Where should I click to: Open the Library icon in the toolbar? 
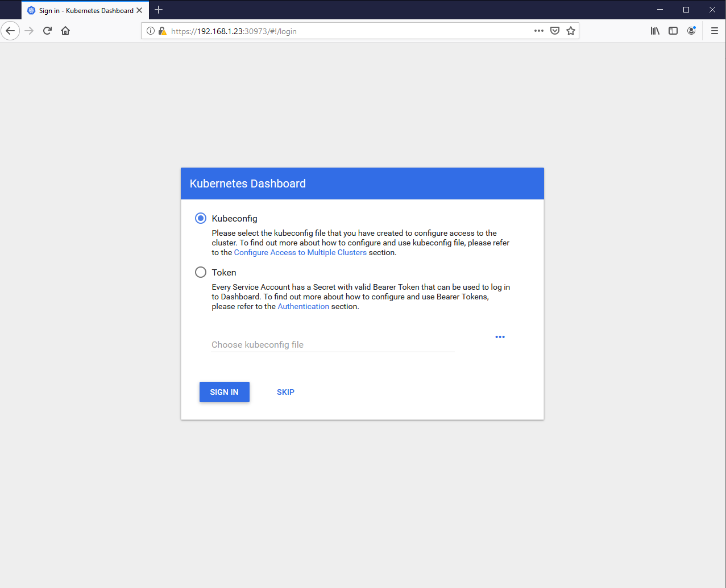(656, 31)
